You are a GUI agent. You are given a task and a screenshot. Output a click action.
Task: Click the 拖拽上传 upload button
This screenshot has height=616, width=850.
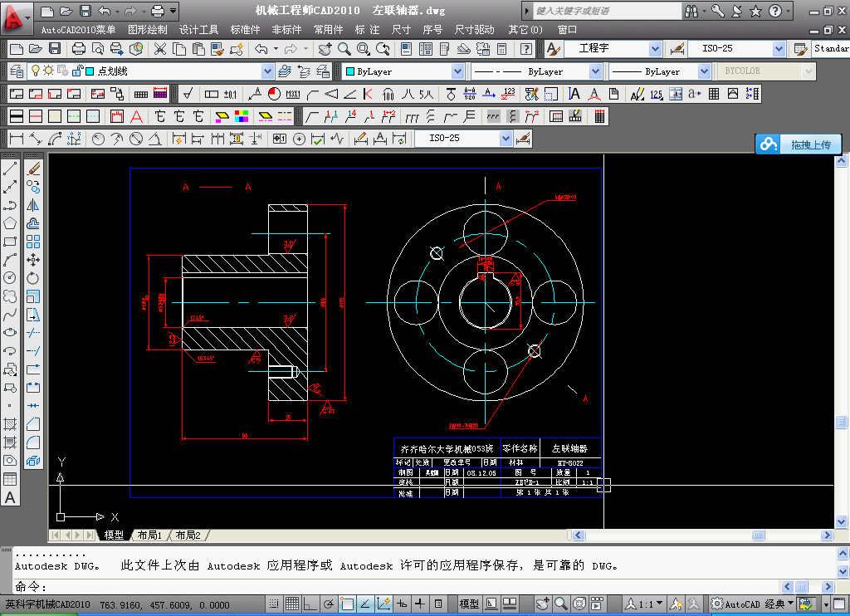(x=799, y=144)
